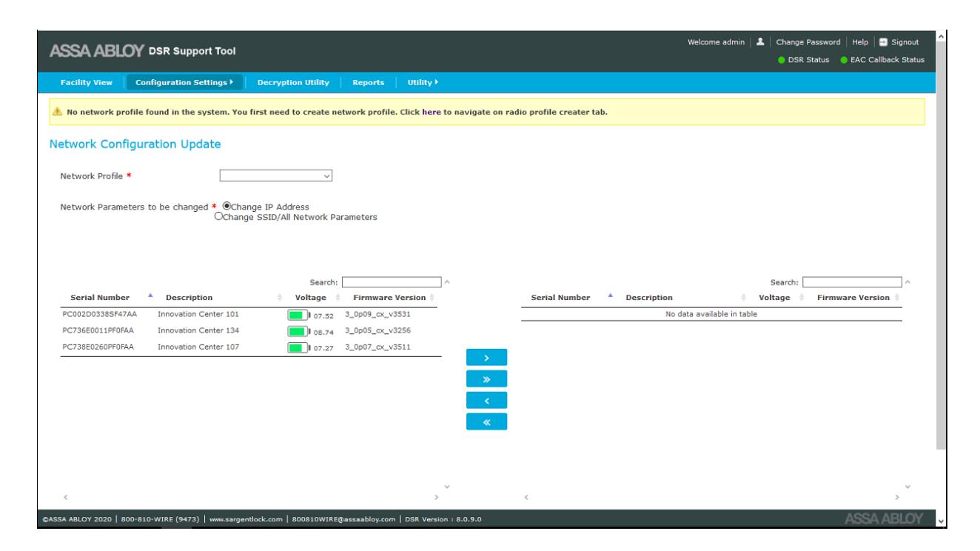Open the Facility View tab
The image size is (980, 551).
(x=87, y=82)
